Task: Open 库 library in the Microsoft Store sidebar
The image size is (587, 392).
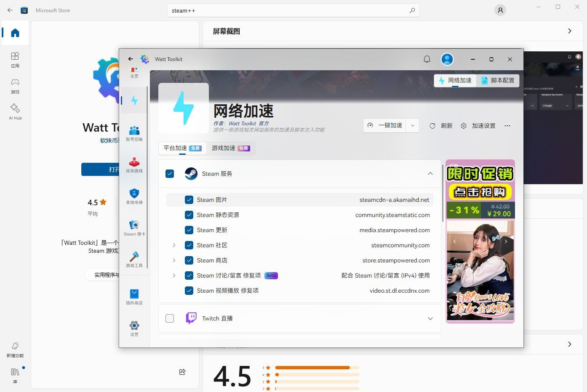Action: [x=15, y=376]
